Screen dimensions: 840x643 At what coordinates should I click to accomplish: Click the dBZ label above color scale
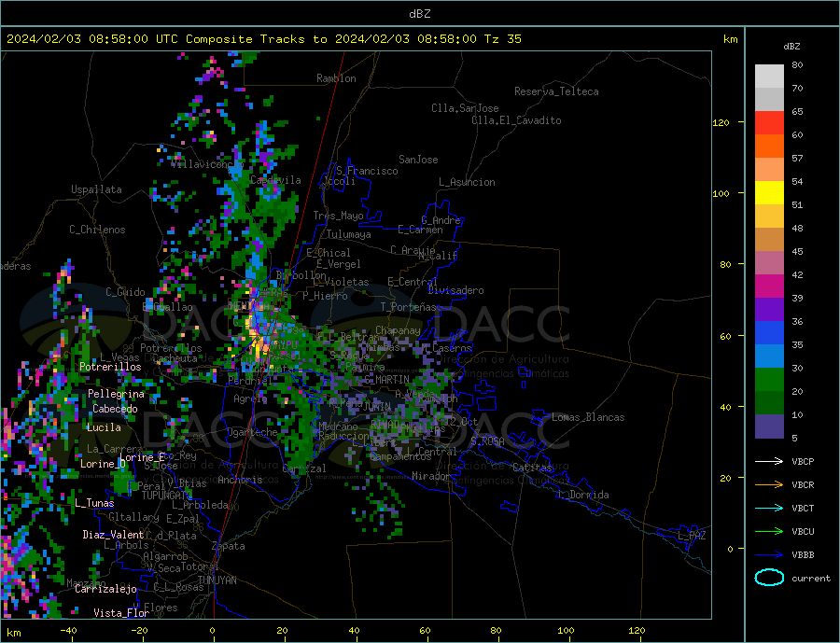[791, 47]
